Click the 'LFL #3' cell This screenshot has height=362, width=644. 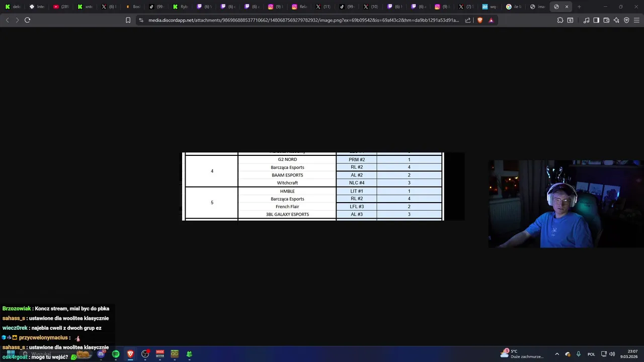pyautogui.click(x=357, y=207)
